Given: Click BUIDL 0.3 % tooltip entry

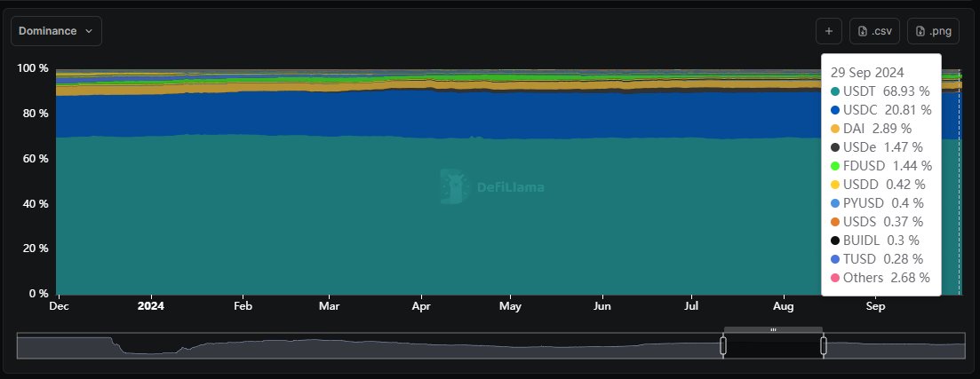Looking at the screenshot, I should (x=875, y=241).
